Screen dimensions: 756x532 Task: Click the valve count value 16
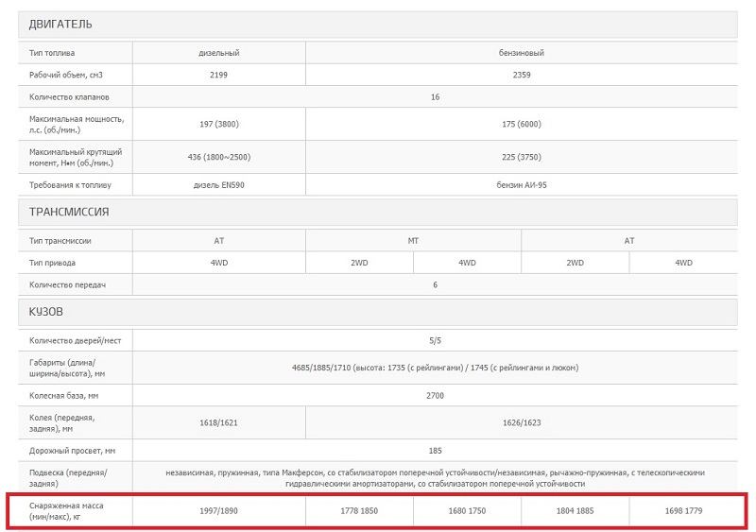click(435, 96)
